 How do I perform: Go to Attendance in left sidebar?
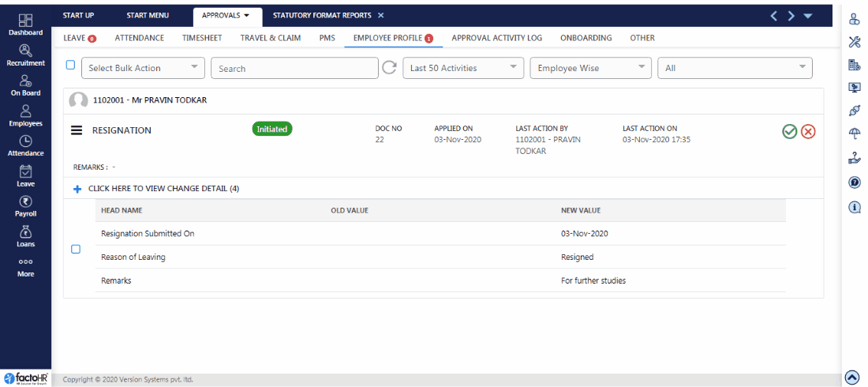click(x=25, y=145)
